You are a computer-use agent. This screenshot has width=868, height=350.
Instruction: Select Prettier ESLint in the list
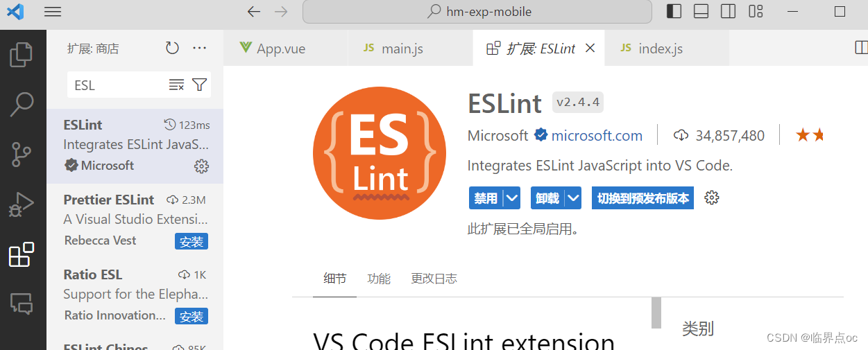pos(135,221)
